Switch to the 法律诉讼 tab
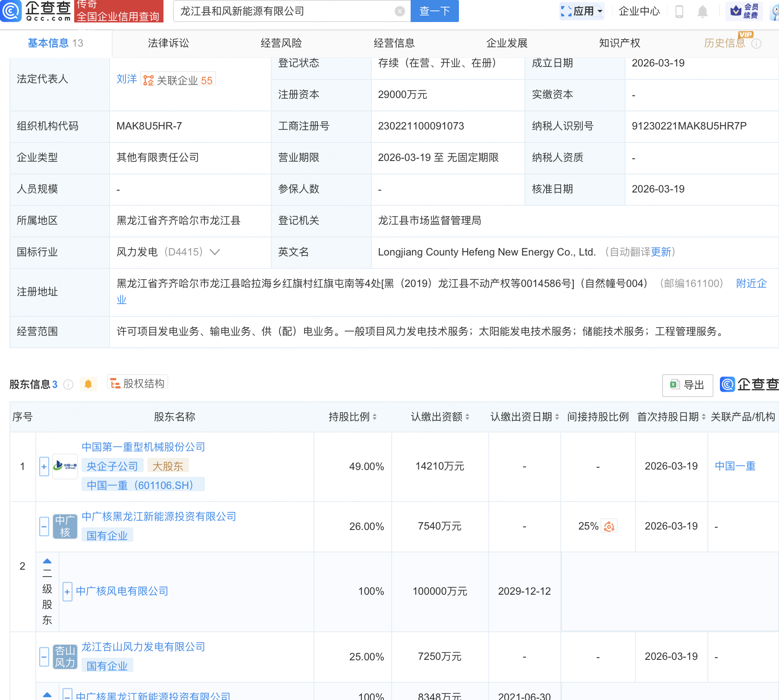 168,43
